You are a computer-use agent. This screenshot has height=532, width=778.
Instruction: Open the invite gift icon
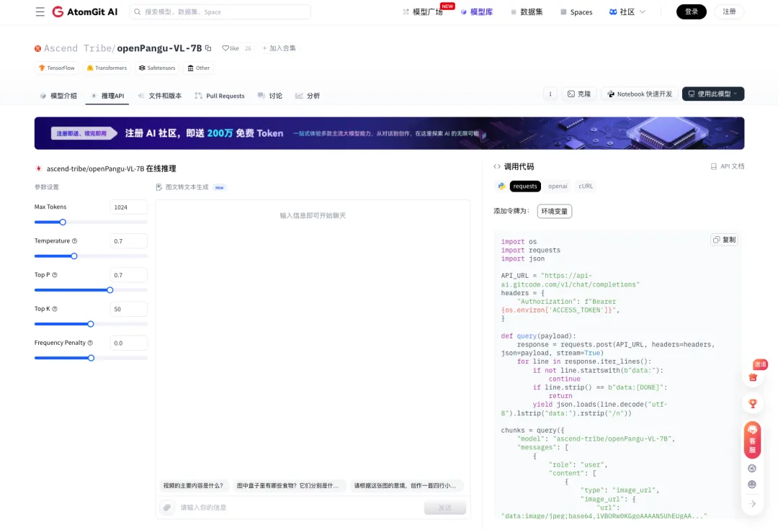pyautogui.click(x=753, y=377)
